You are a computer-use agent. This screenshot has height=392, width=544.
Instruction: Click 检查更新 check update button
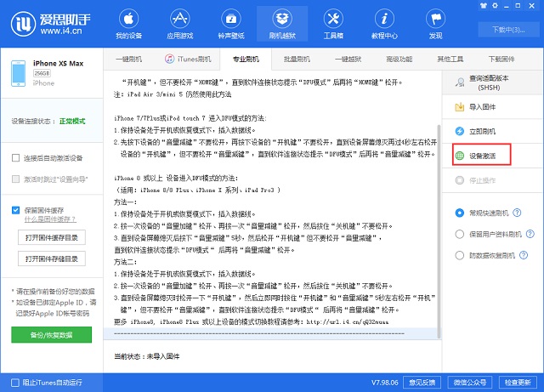coord(518,383)
